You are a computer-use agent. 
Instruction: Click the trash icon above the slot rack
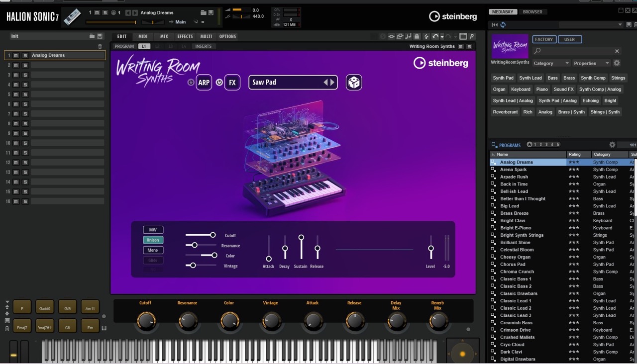pyautogui.click(x=100, y=46)
